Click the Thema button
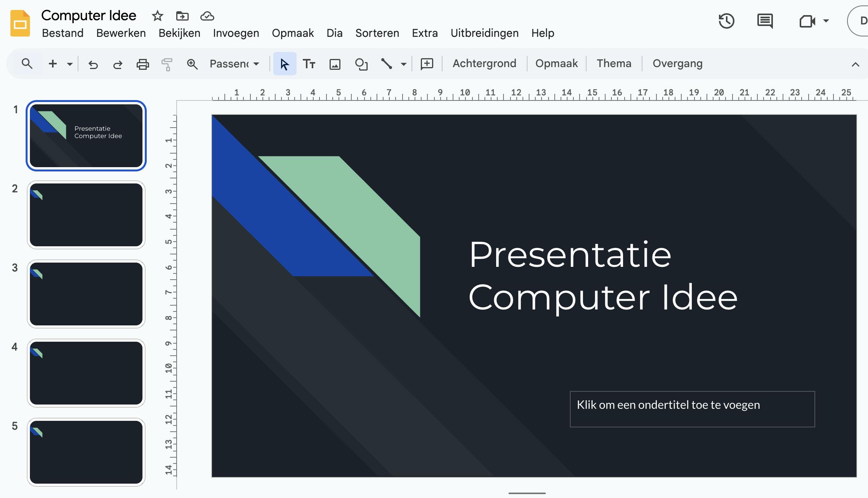868x498 pixels. click(614, 64)
